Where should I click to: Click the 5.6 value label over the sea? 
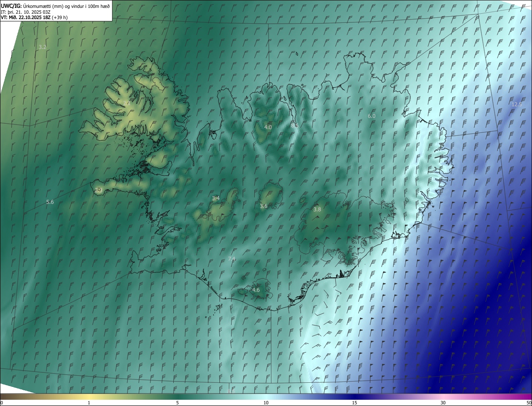pyautogui.click(x=50, y=202)
